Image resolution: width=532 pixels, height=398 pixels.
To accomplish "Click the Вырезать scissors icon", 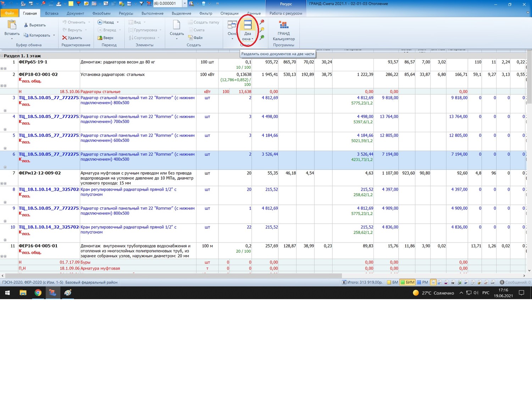I will (26, 25).
